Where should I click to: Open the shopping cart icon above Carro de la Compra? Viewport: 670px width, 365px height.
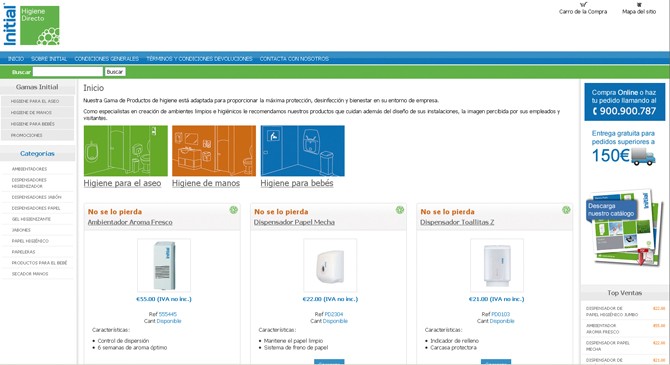coord(583,4)
